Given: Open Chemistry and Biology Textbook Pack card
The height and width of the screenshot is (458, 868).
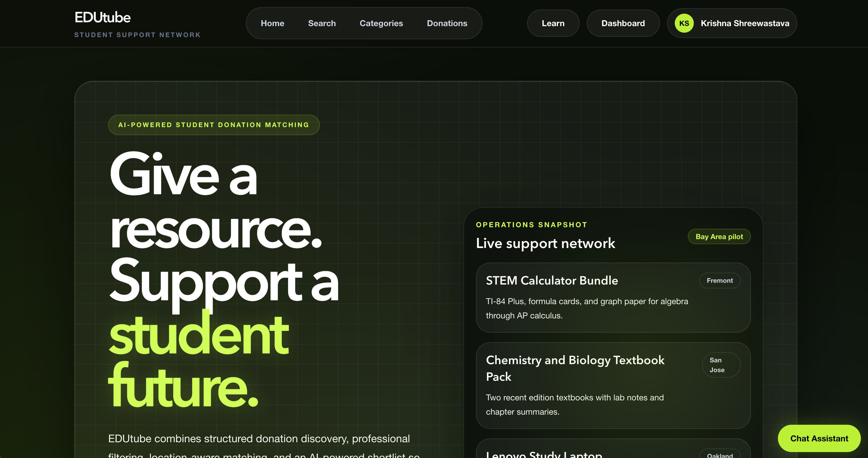Looking at the screenshot, I should (575, 368).
